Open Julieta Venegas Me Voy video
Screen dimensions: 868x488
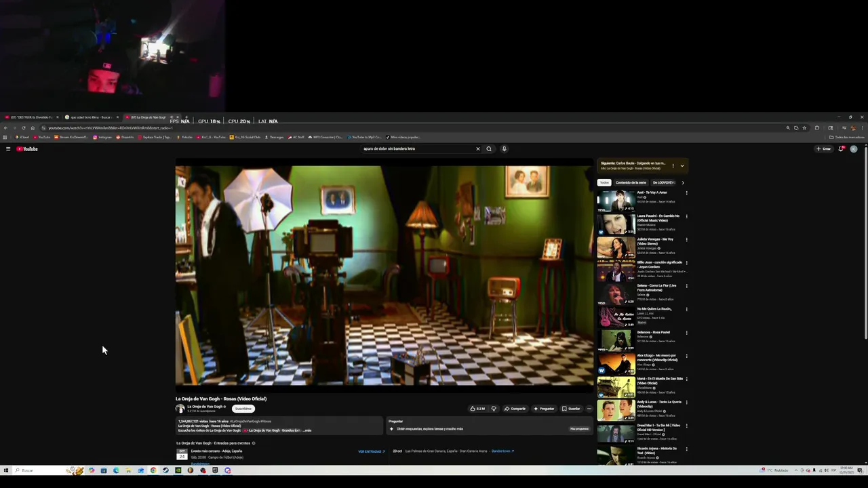point(616,247)
